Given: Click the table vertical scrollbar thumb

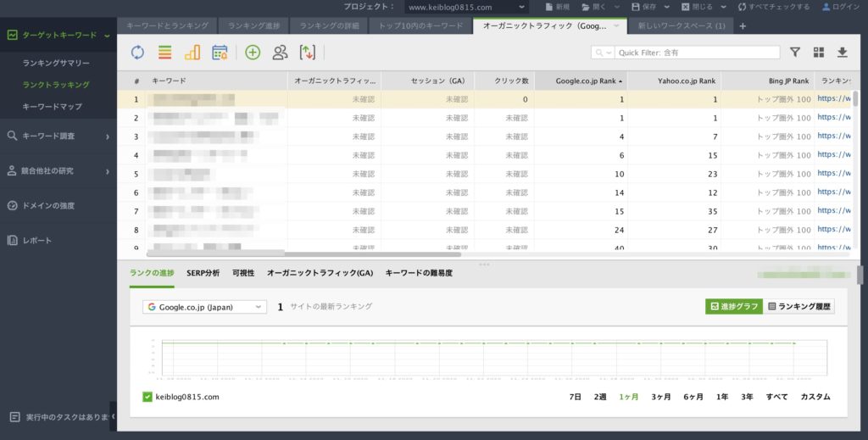Looking at the screenshot, I should [x=855, y=98].
